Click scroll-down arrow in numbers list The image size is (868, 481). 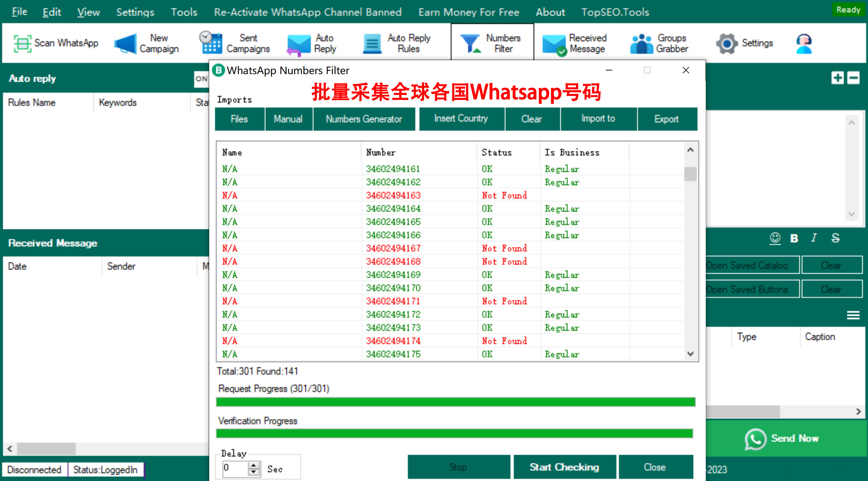(690, 354)
